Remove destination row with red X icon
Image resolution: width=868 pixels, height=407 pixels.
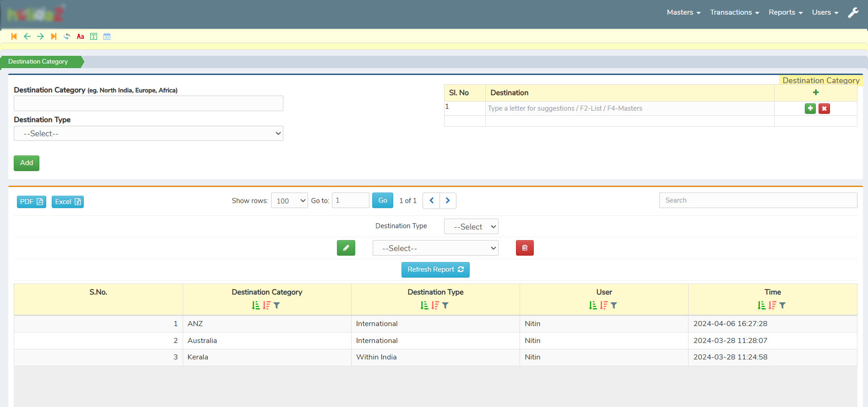[x=824, y=108]
